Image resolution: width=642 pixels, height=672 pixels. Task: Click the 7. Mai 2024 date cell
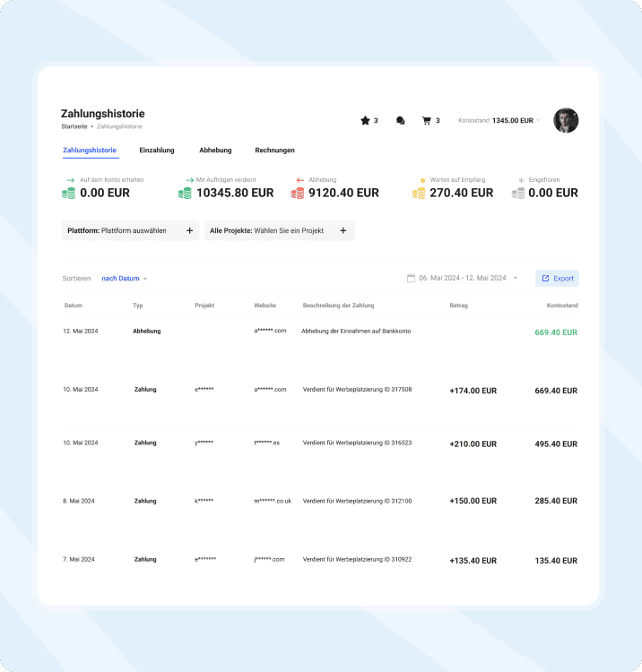click(79, 559)
